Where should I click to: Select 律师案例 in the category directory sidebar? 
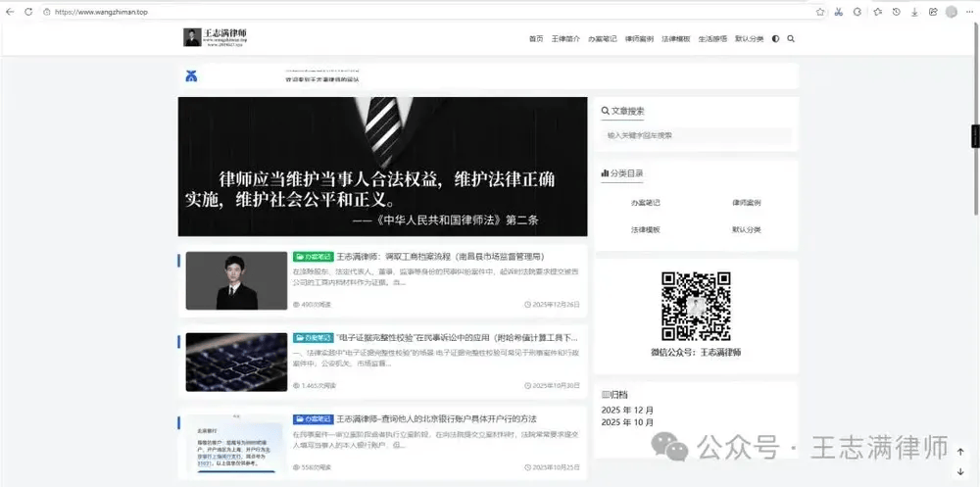click(x=746, y=203)
